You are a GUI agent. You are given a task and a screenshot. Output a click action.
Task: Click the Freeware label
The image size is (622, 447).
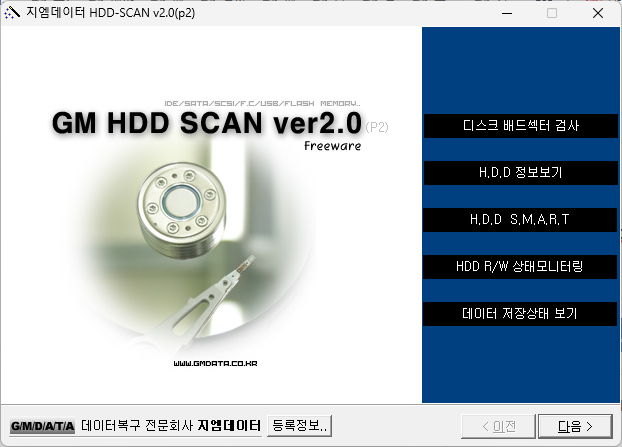coord(332,146)
